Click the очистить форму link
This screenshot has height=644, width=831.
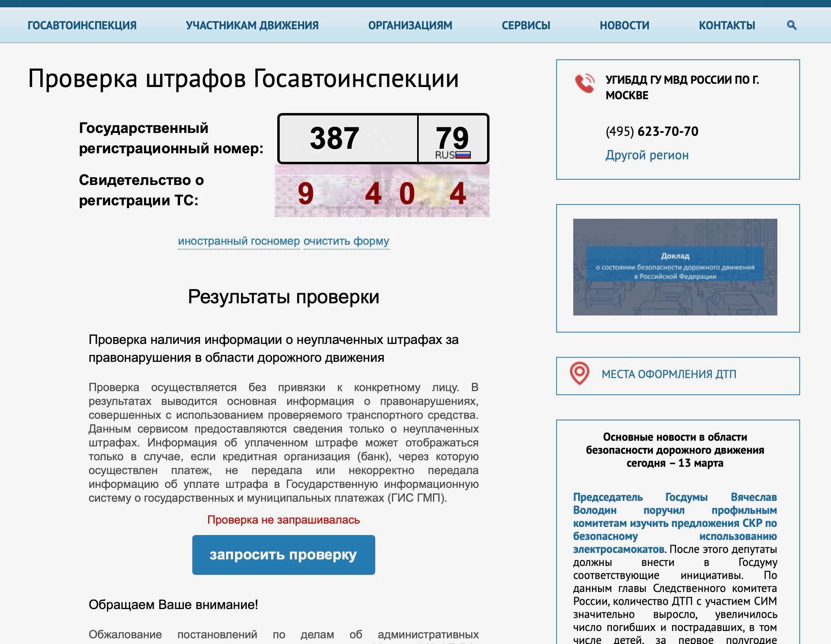346,241
